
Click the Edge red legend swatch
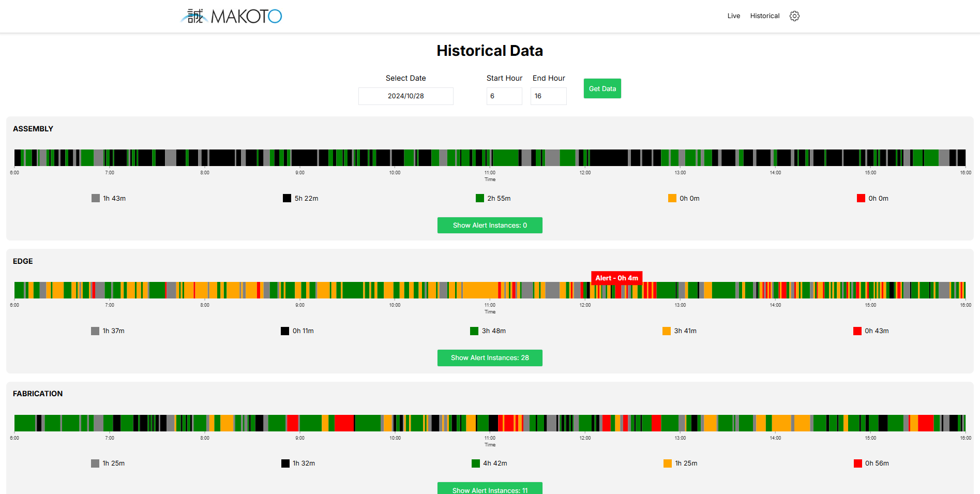coord(857,331)
